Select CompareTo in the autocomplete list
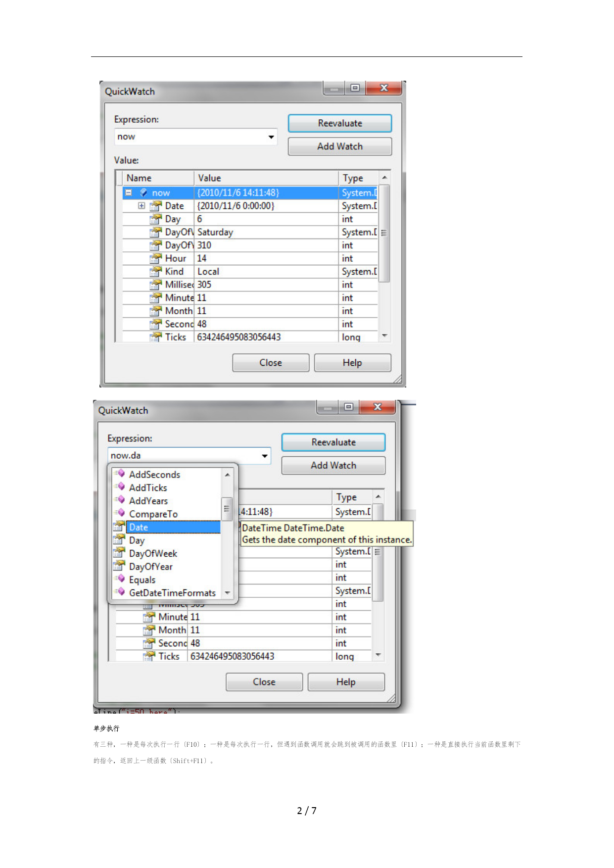The height and width of the screenshot is (868, 614). tap(153, 514)
